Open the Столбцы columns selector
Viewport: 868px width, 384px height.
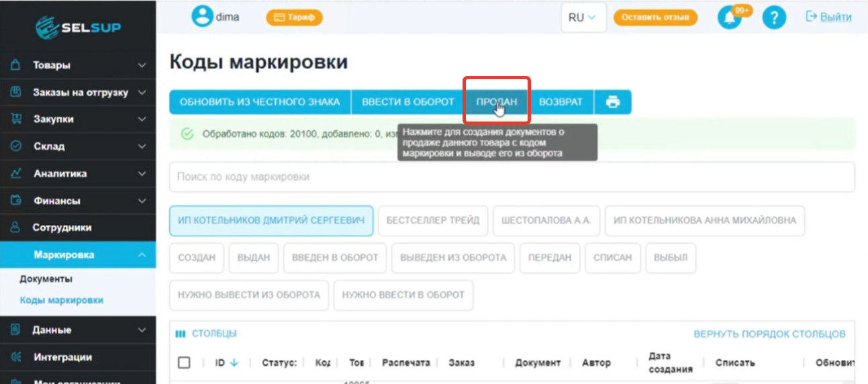tap(206, 334)
